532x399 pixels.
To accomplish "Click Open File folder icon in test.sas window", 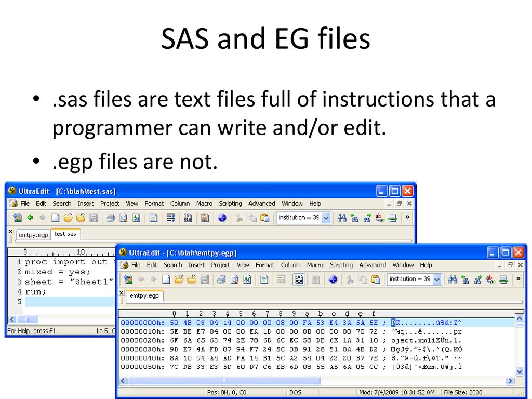I will pyautogui.click(x=68, y=218).
